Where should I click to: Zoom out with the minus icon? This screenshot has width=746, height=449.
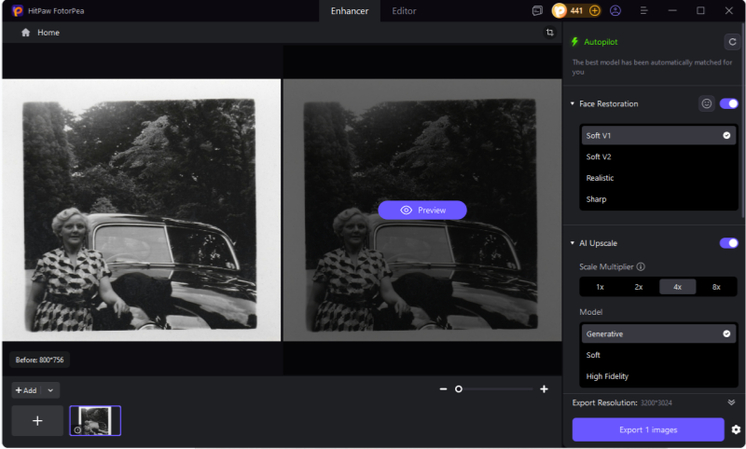point(443,389)
